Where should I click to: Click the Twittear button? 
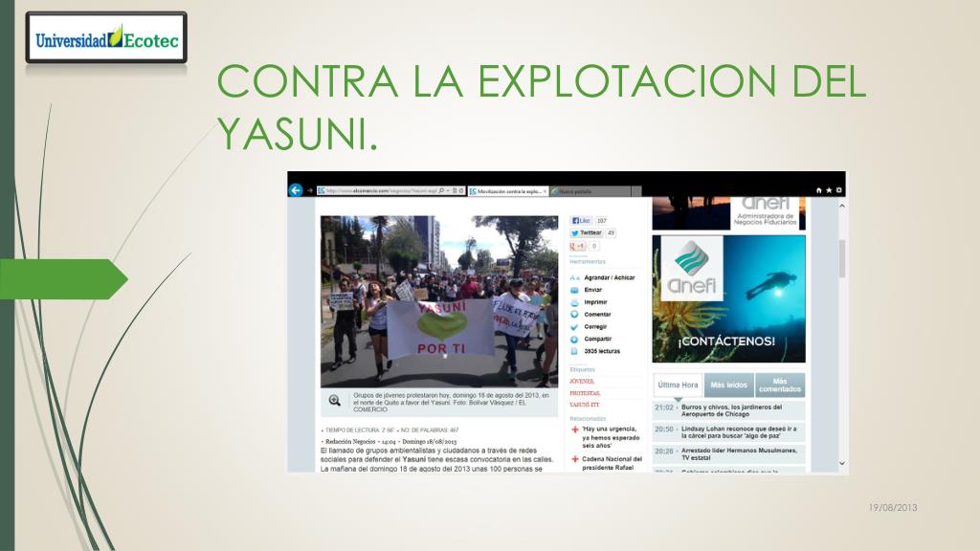pos(587,233)
